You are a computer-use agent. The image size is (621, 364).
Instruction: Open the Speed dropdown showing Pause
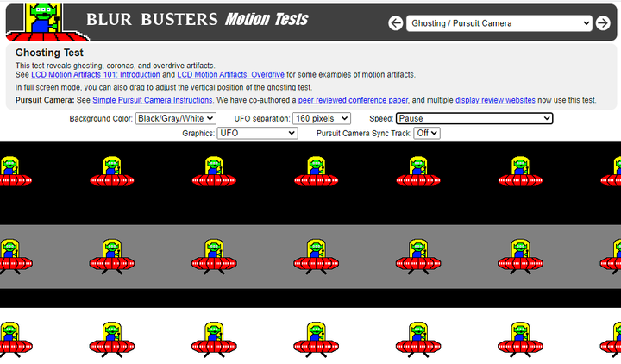pos(474,118)
